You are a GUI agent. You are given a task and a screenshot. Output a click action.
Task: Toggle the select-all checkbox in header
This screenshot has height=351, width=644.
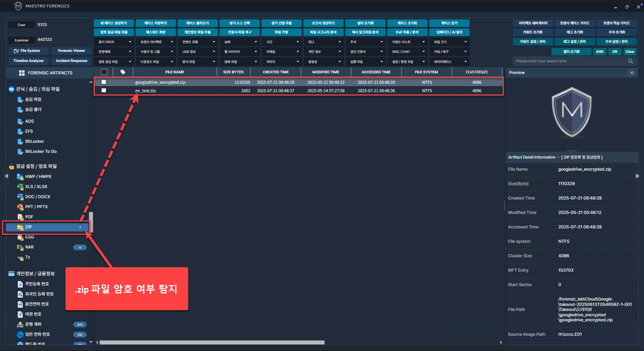coord(104,72)
